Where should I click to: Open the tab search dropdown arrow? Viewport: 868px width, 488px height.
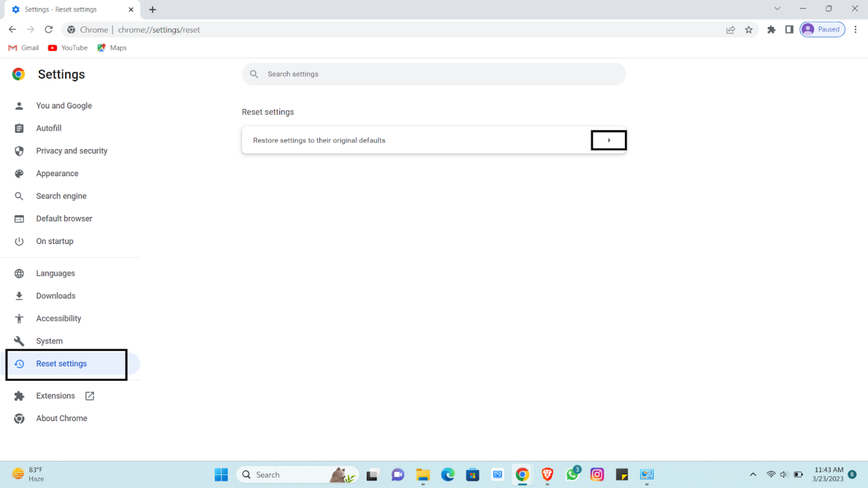click(x=778, y=9)
